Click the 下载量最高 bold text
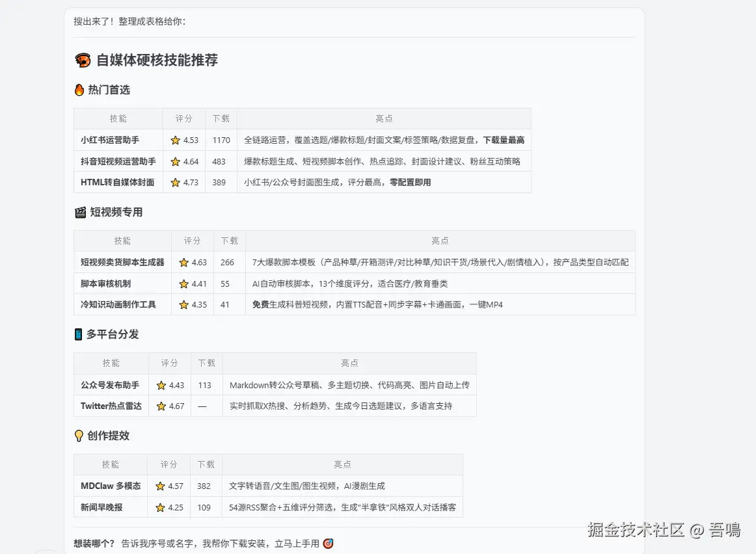 [504, 140]
